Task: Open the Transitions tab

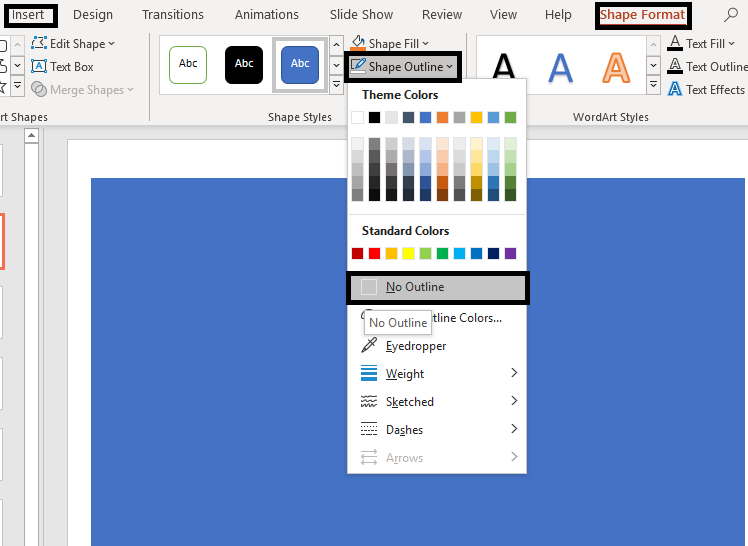Action: point(173,15)
